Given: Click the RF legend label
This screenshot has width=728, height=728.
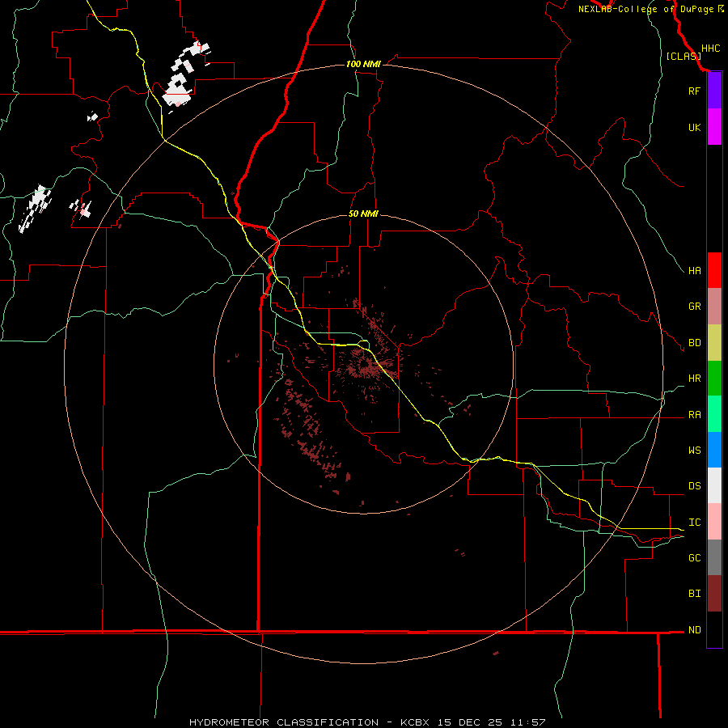Looking at the screenshot, I should 694,91.
